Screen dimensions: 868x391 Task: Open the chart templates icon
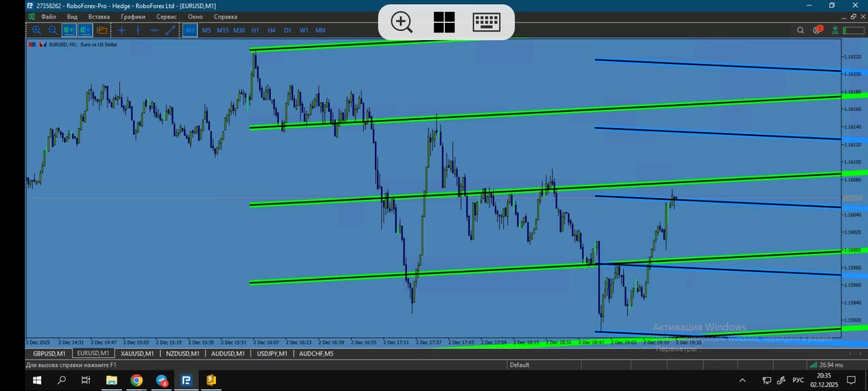click(x=101, y=30)
